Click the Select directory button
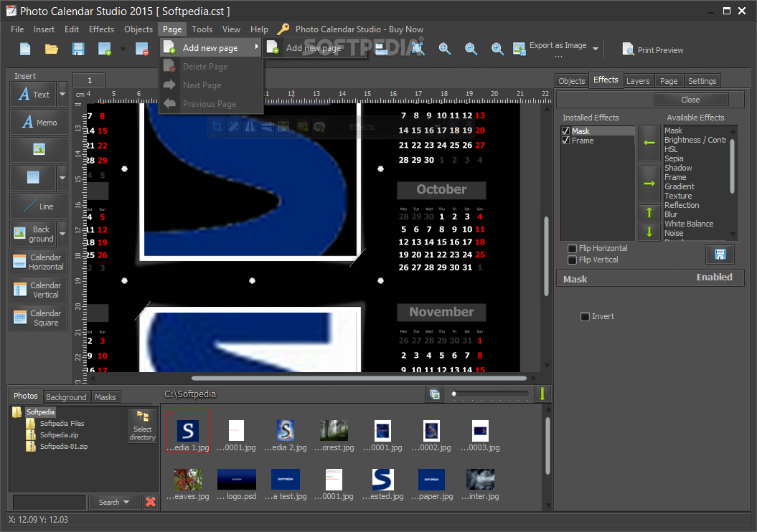This screenshot has width=757, height=532. (142, 426)
